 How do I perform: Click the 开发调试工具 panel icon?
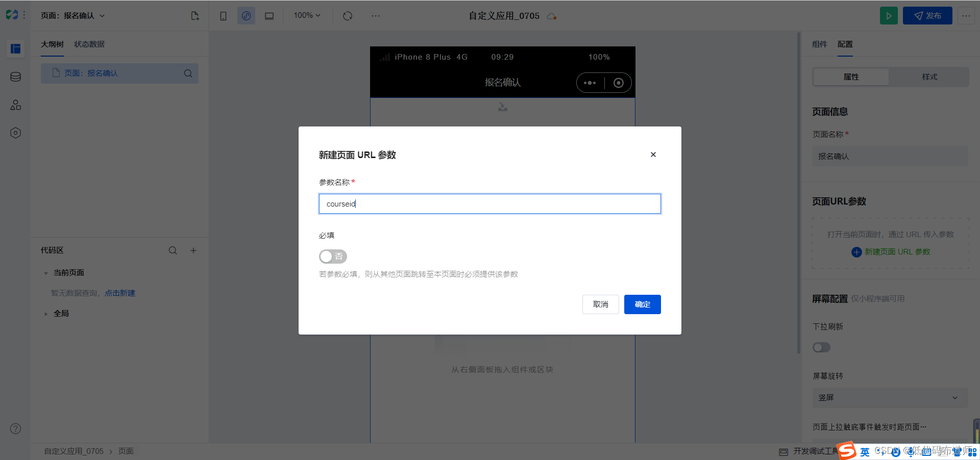pyautogui.click(x=783, y=452)
